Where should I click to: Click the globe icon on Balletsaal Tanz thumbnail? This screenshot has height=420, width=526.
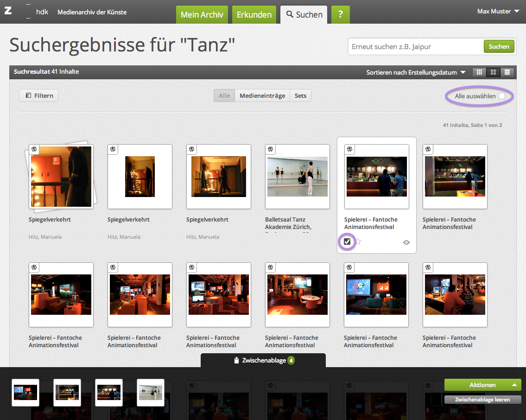[271, 149]
